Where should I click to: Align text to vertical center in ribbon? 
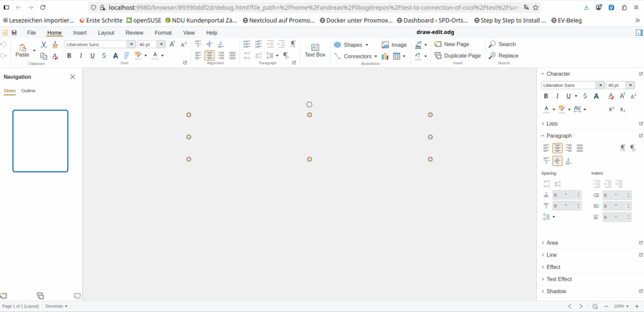coord(209,44)
